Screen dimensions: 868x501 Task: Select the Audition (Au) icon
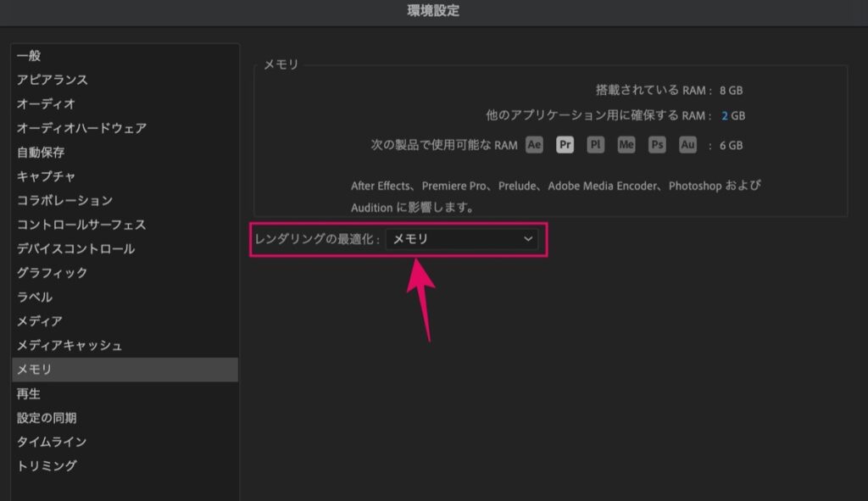pyautogui.click(x=687, y=145)
